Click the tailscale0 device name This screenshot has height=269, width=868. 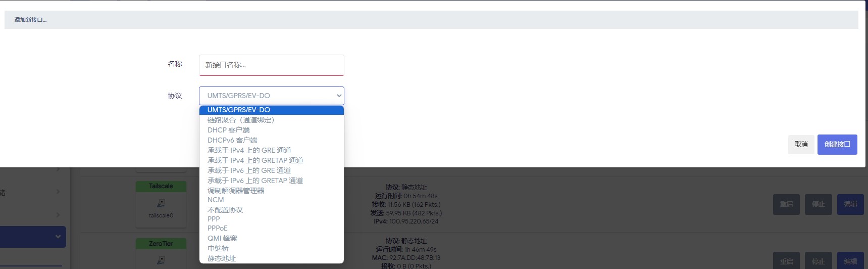161,215
